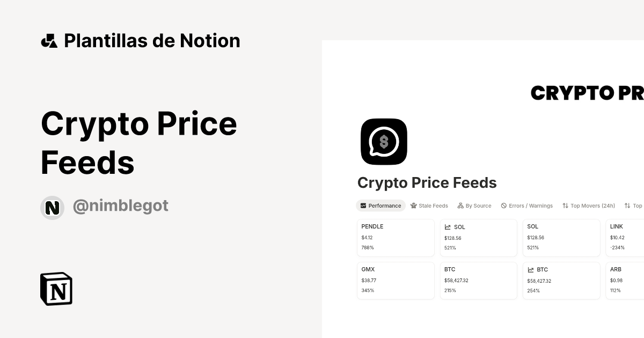Select the PENDLE price card
This screenshot has height=338, width=644.
(x=396, y=238)
